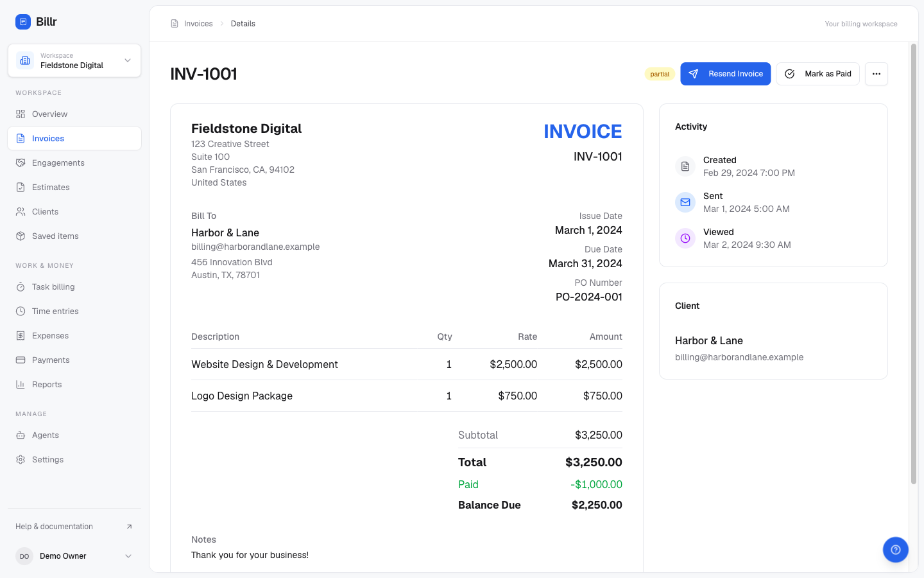Click the Saved items box icon

[21, 236]
